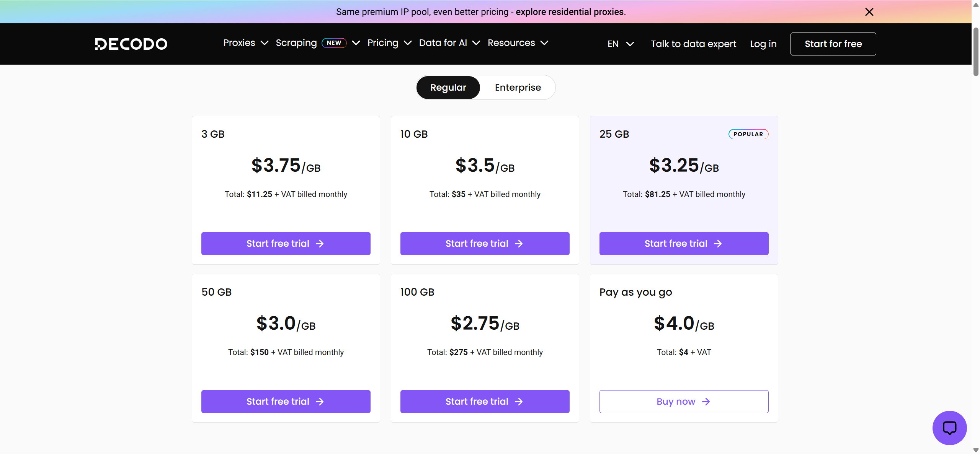
Task: Switch to the Regular pricing tab
Action: (448, 88)
